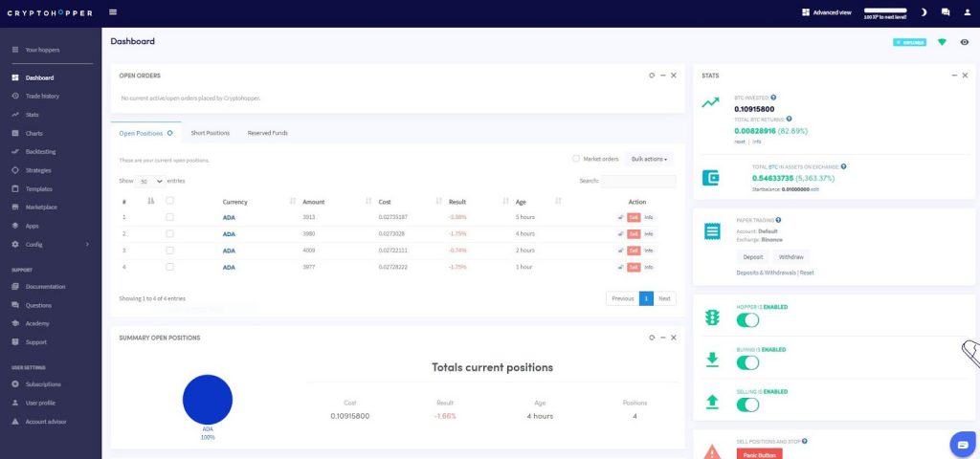Click help icon beside Sell Positions and Stop
Image resolution: width=980 pixels, height=459 pixels.
804,441
